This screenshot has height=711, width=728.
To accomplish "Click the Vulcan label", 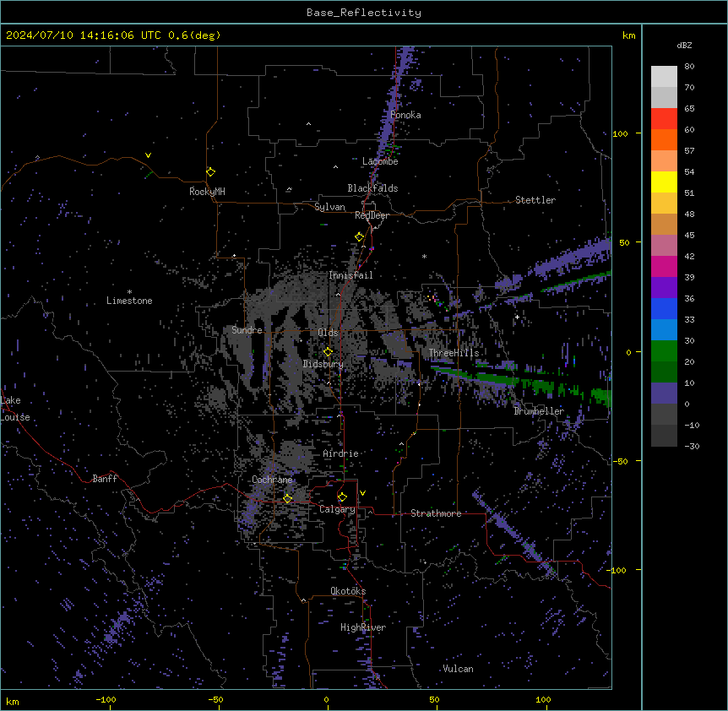I will tap(458, 669).
